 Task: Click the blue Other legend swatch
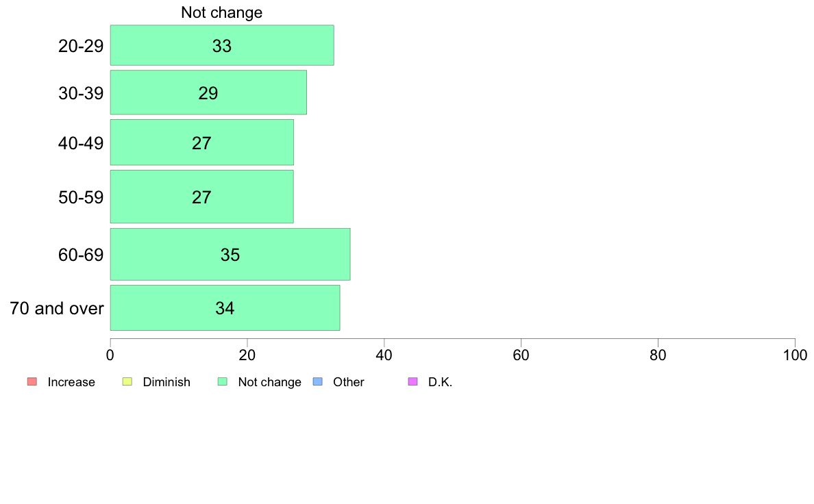coord(318,381)
